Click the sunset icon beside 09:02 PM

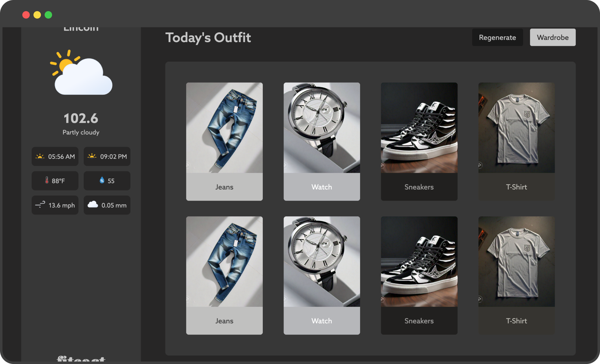pyautogui.click(x=92, y=156)
